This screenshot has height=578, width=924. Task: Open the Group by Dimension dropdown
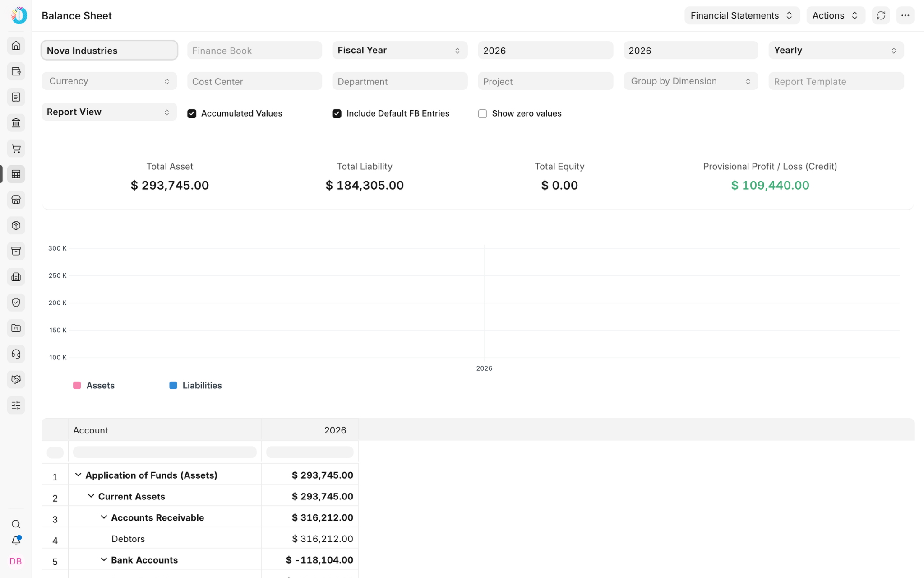click(691, 81)
